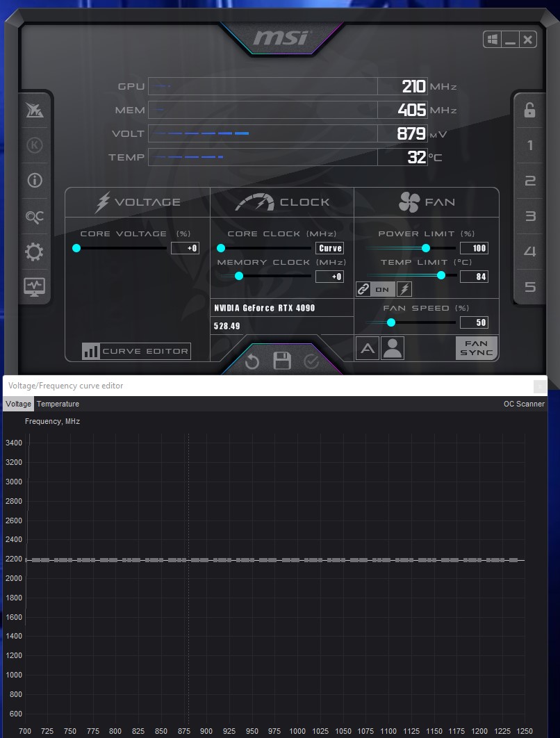Click the Fan Sync button
This screenshot has width=560, height=738.
[476, 348]
